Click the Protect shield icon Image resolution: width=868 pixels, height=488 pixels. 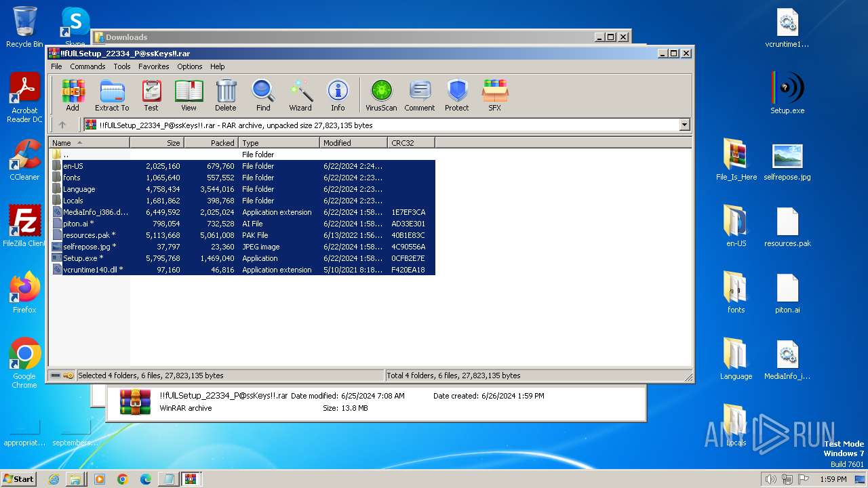457,95
